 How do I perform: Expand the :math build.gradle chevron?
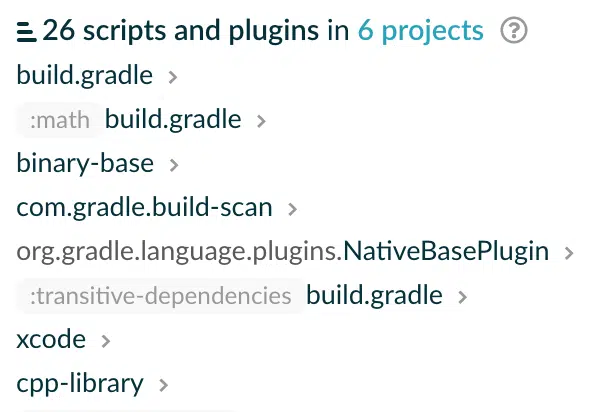click(261, 121)
